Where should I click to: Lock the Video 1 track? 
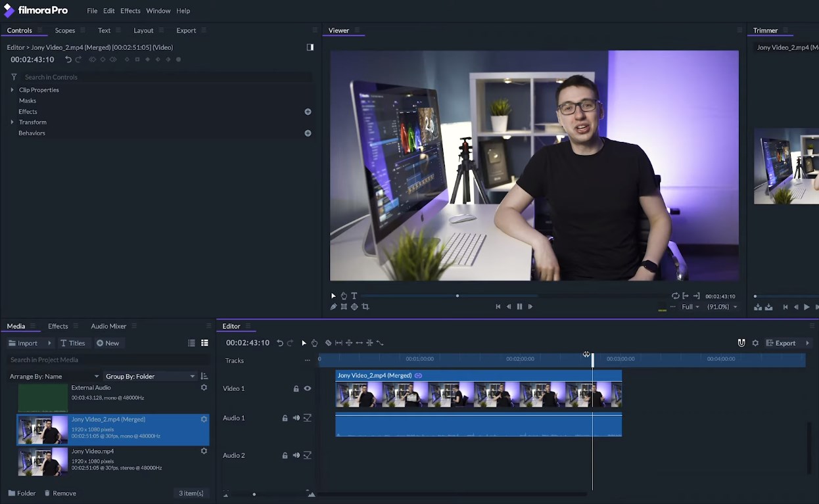pyautogui.click(x=296, y=388)
